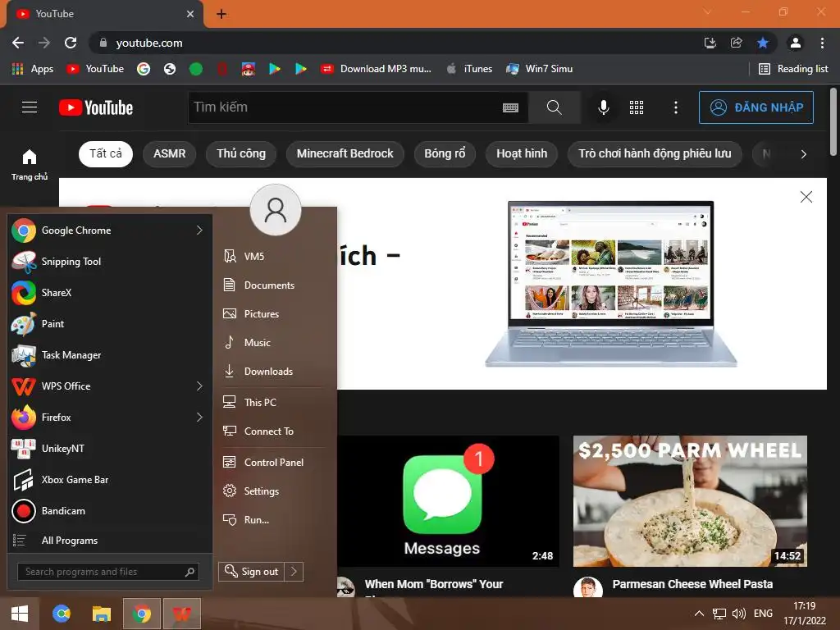This screenshot has height=630, width=840.
Task: Open Connect To from Start menu
Action: 274,431
